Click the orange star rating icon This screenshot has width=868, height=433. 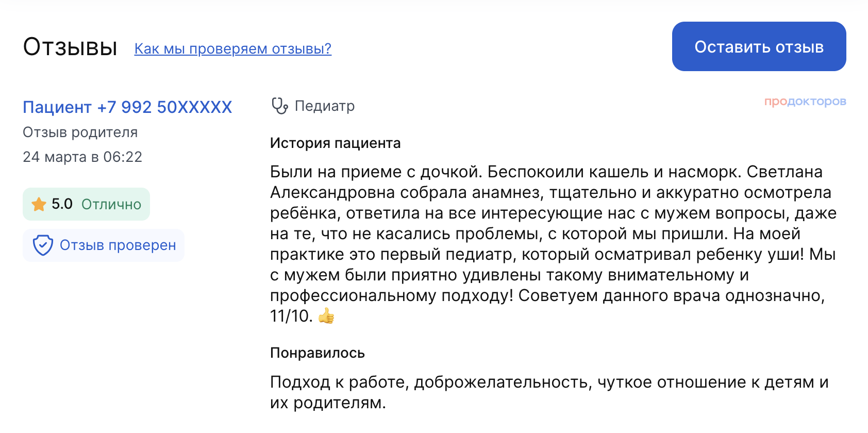click(x=39, y=204)
